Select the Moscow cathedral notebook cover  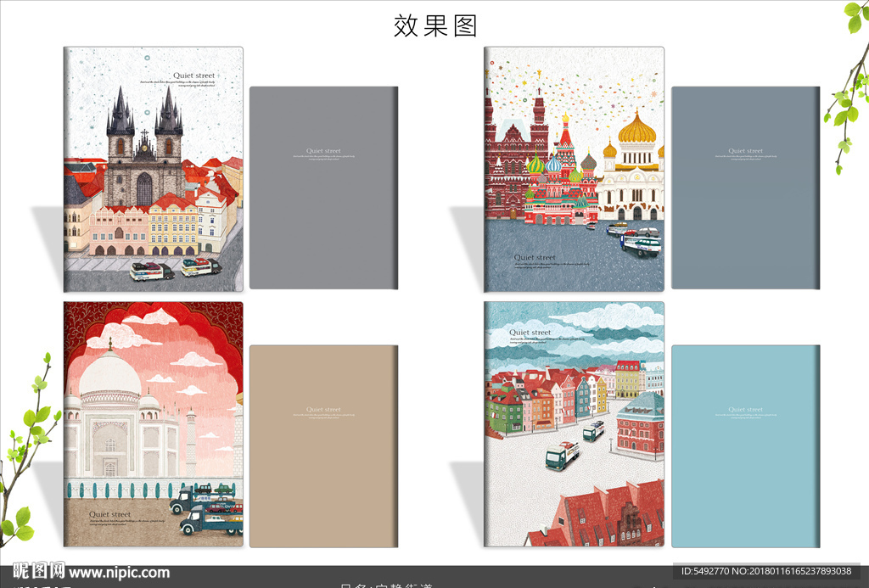pyautogui.click(x=574, y=170)
